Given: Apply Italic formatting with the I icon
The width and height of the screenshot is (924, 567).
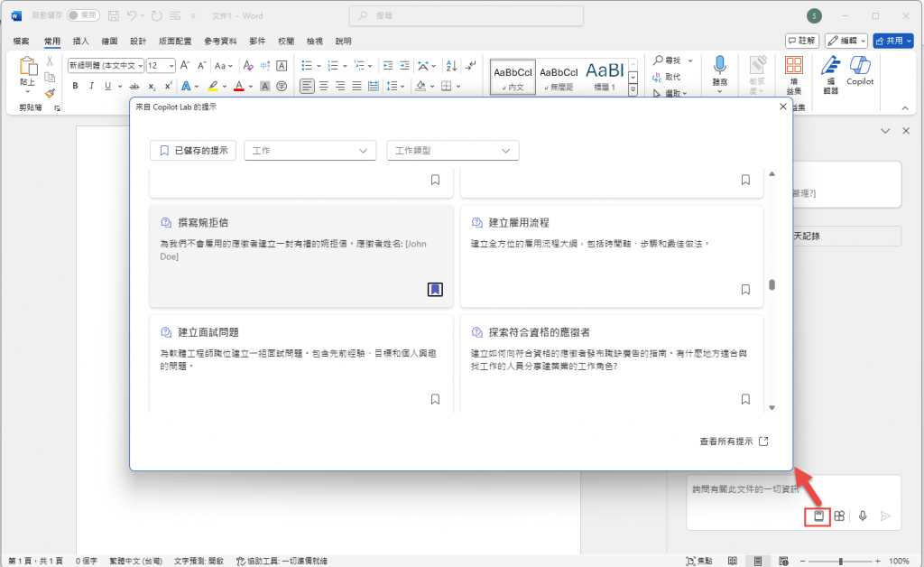Looking at the screenshot, I should point(91,86).
